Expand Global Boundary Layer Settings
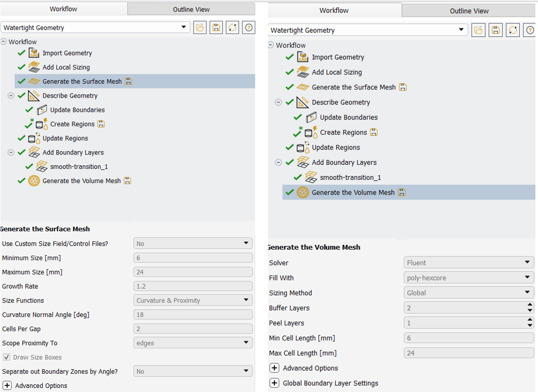Screen dimensions: 538x392 tap(274, 383)
